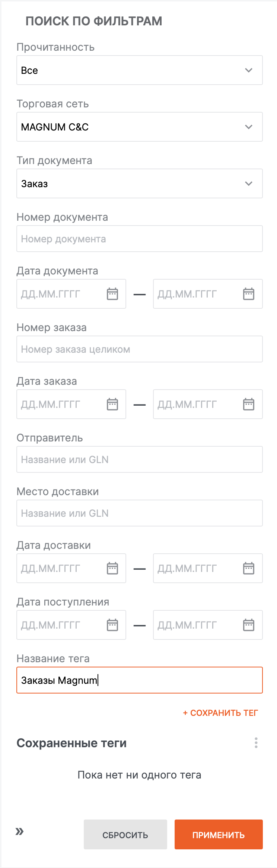Open calendar for delivery start date

pyautogui.click(x=112, y=568)
